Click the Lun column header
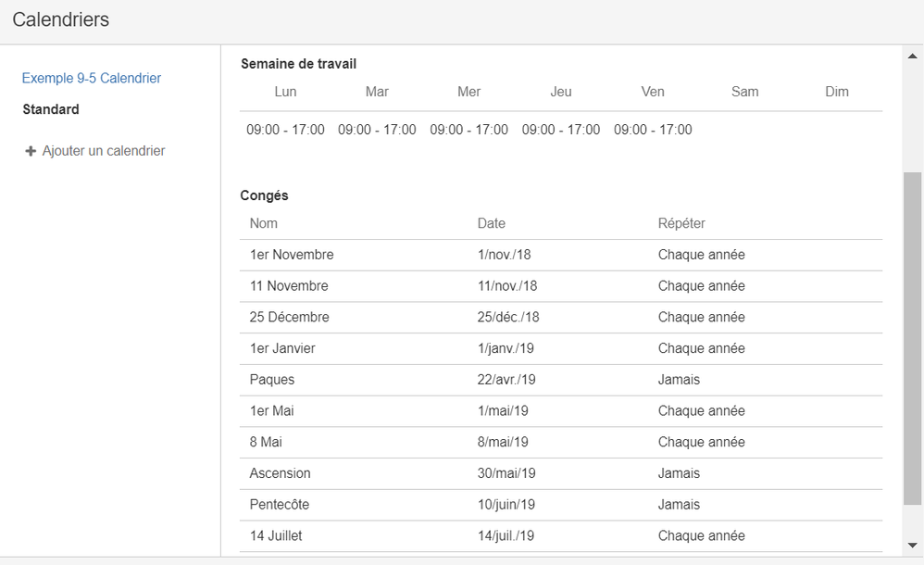Viewport: 924px width, 565px height. tap(285, 92)
